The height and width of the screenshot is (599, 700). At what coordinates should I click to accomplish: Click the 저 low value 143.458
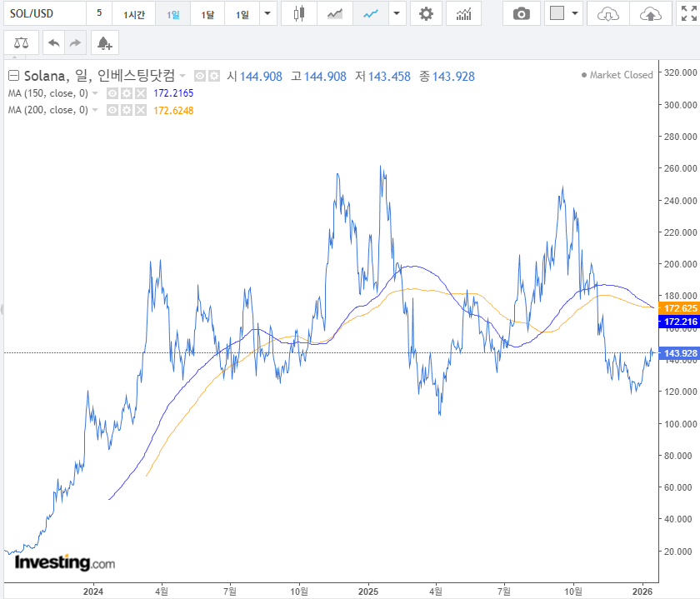(x=389, y=77)
